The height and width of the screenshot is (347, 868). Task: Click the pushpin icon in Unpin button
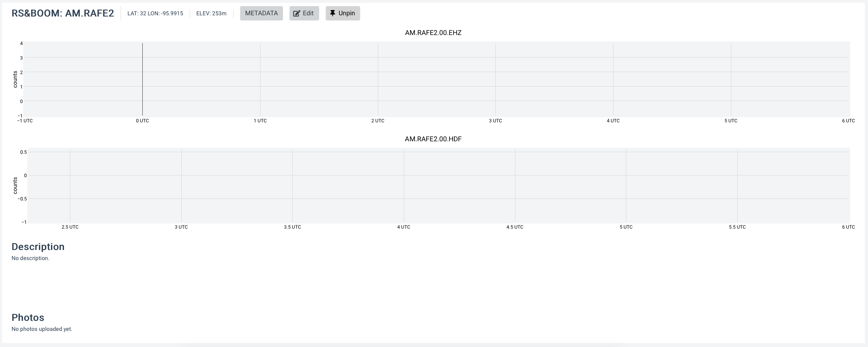[x=332, y=13]
